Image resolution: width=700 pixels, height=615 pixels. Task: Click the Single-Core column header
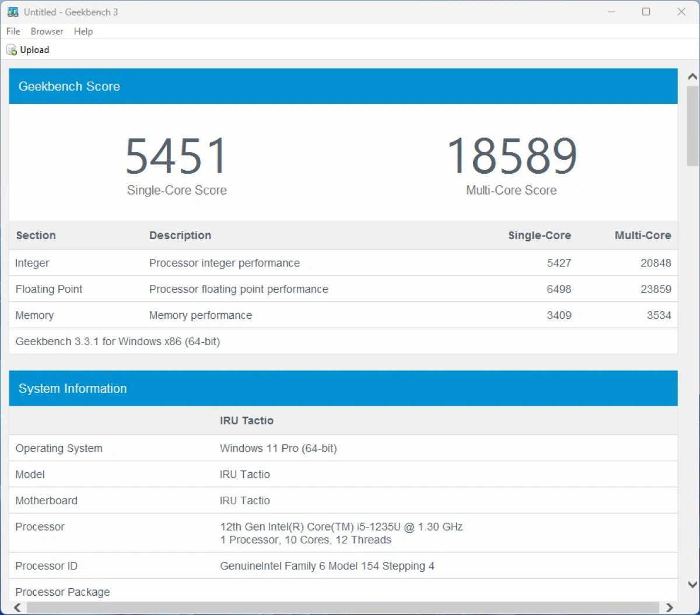[x=540, y=236]
